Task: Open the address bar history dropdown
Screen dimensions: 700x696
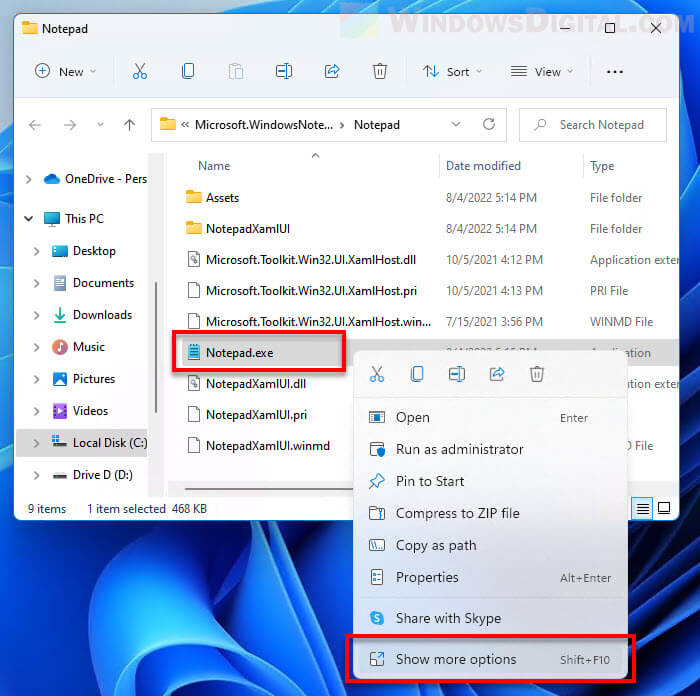Action: click(456, 124)
